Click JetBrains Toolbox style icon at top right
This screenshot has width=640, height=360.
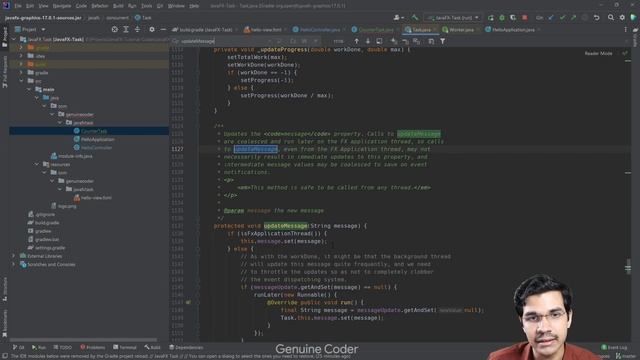pyautogui.click(x=633, y=18)
